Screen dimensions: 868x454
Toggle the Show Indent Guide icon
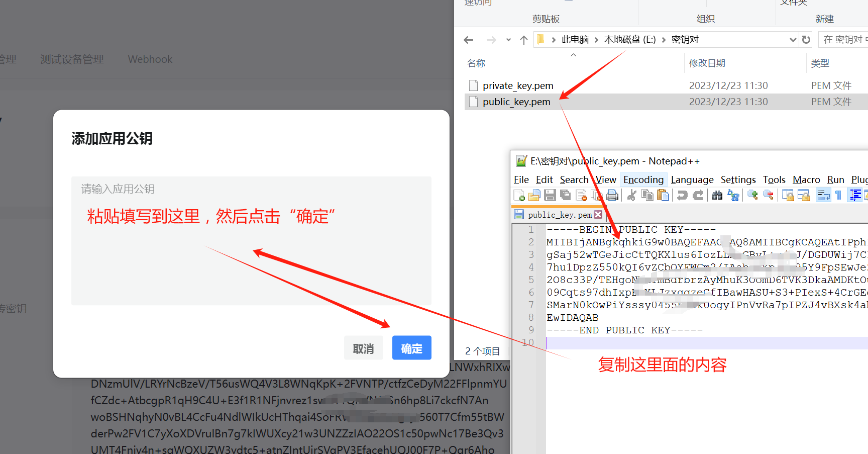coord(855,195)
